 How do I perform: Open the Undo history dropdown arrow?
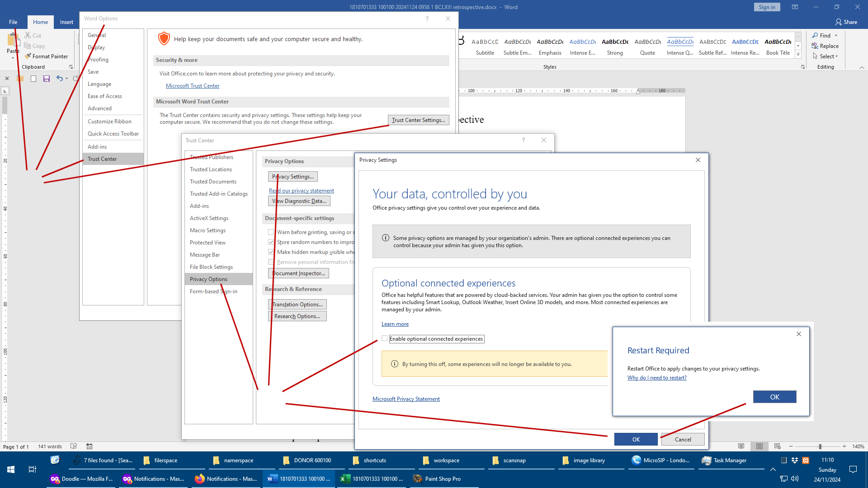[x=67, y=79]
